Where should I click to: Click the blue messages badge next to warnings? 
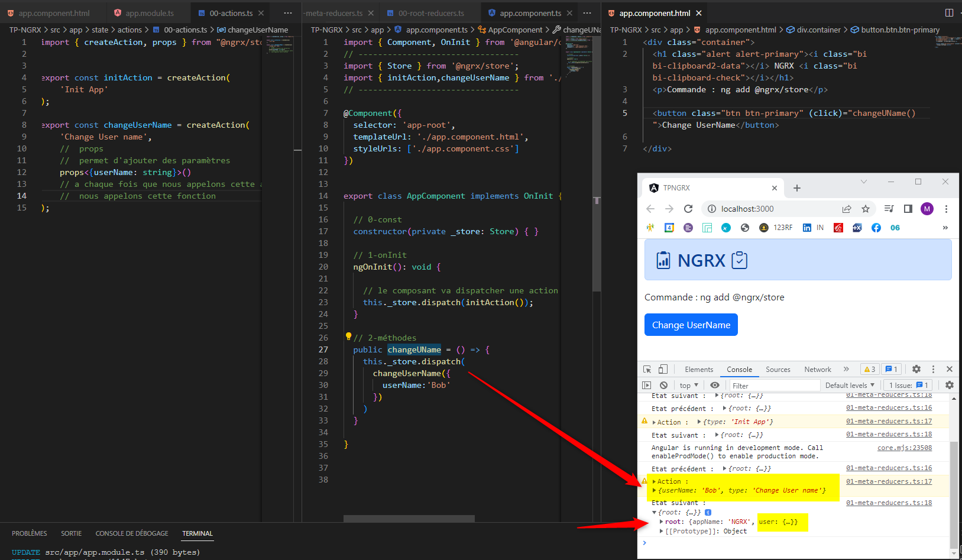point(892,369)
